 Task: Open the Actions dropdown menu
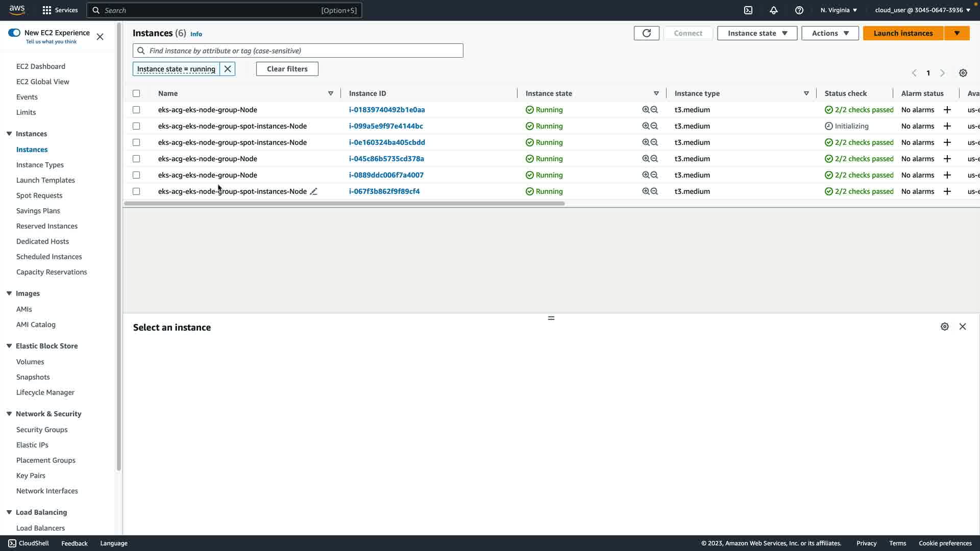click(830, 33)
